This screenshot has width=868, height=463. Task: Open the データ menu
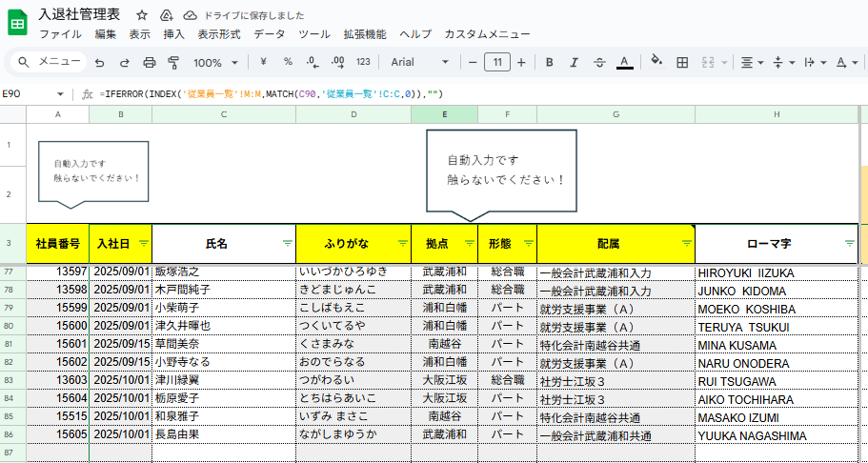click(269, 34)
